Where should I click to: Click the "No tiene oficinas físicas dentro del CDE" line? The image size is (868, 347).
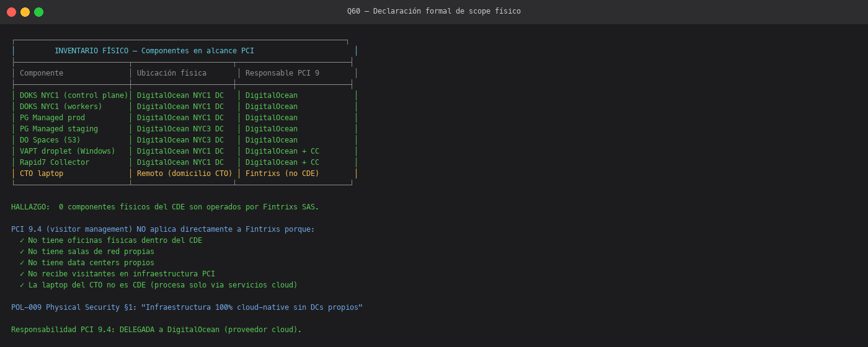pos(111,240)
